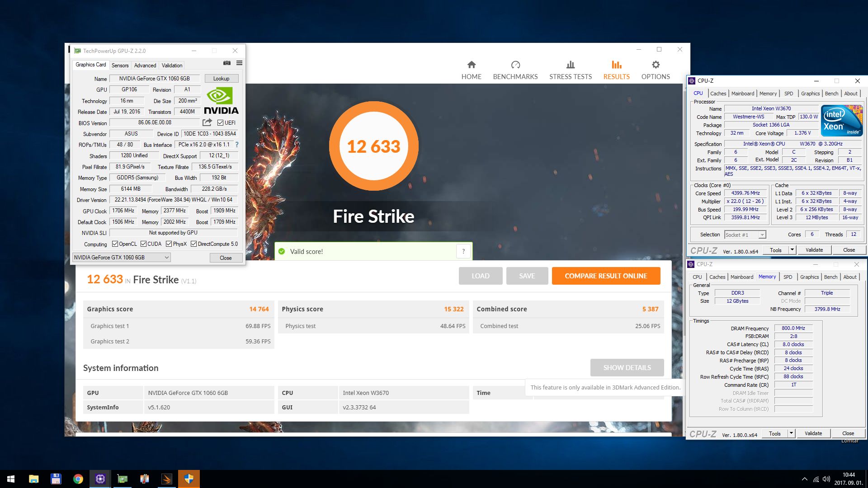Open Chrome from the taskbar
This screenshot has height=488, width=868.
coord(78,479)
